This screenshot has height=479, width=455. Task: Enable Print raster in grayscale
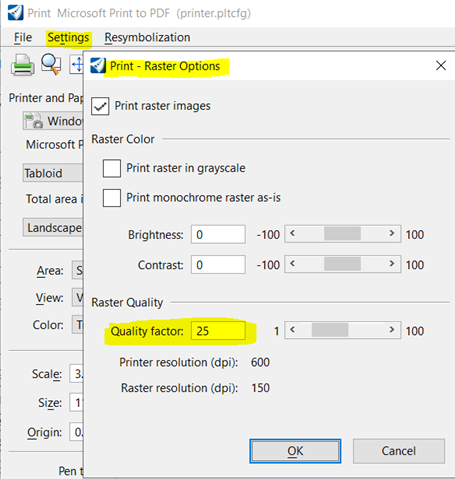(x=112, y=168)
